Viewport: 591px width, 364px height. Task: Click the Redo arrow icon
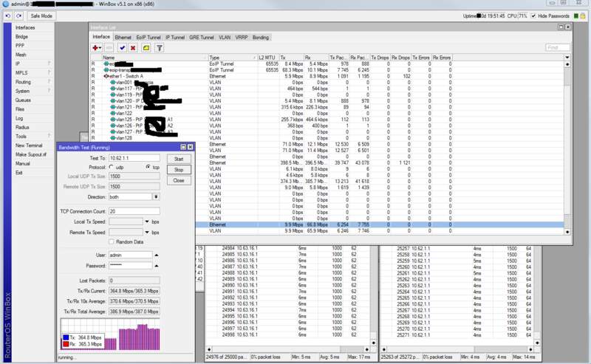(x=19, y=16)
